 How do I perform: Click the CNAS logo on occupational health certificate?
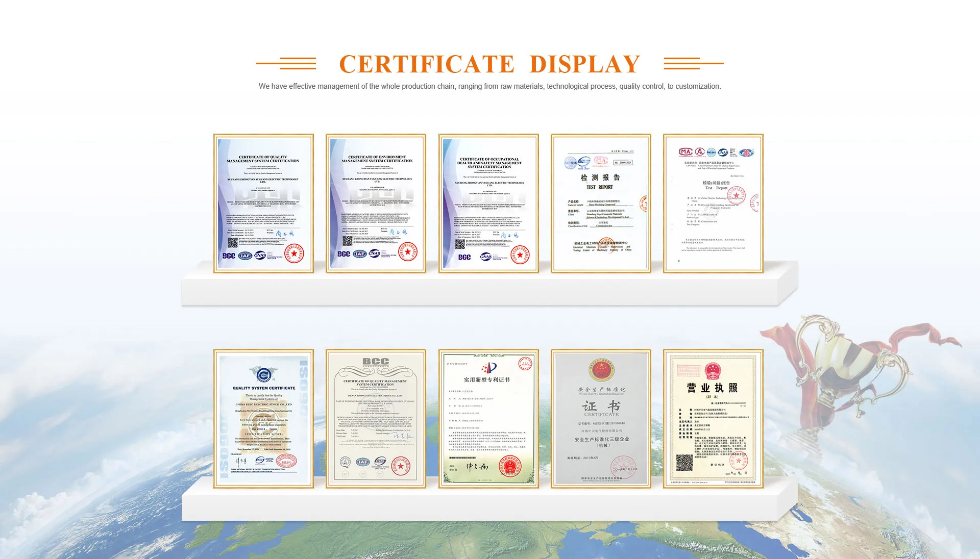[x=485, y=257]
